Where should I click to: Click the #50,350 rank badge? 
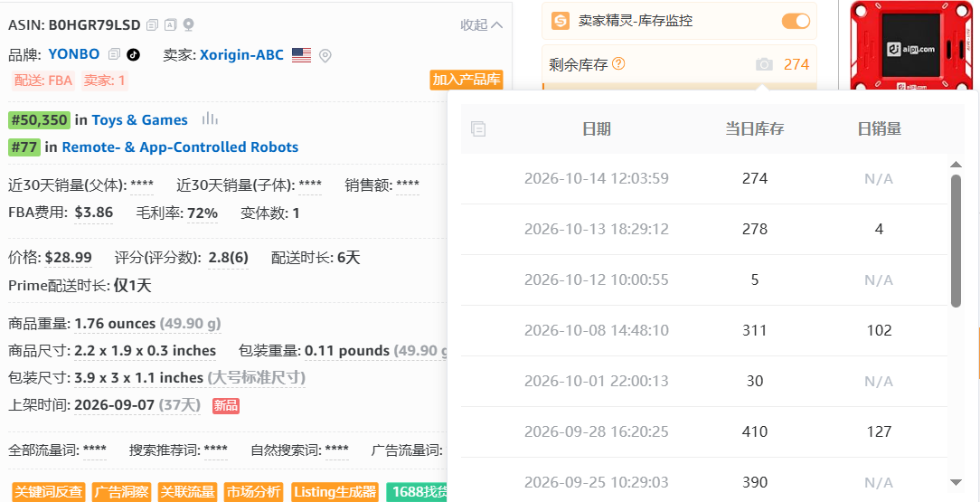coord(39,120)
